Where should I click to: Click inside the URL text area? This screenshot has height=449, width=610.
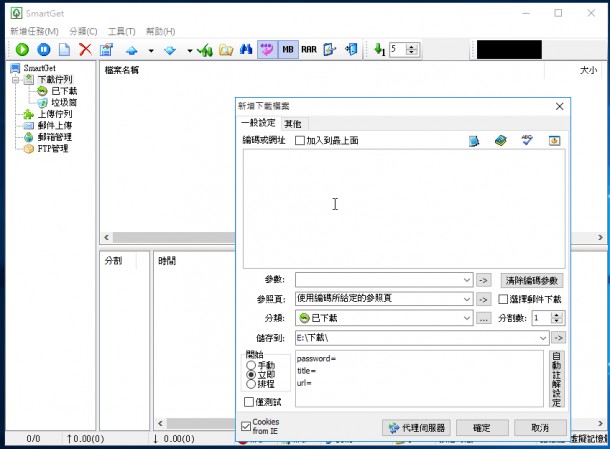click(x=404, y=209)
